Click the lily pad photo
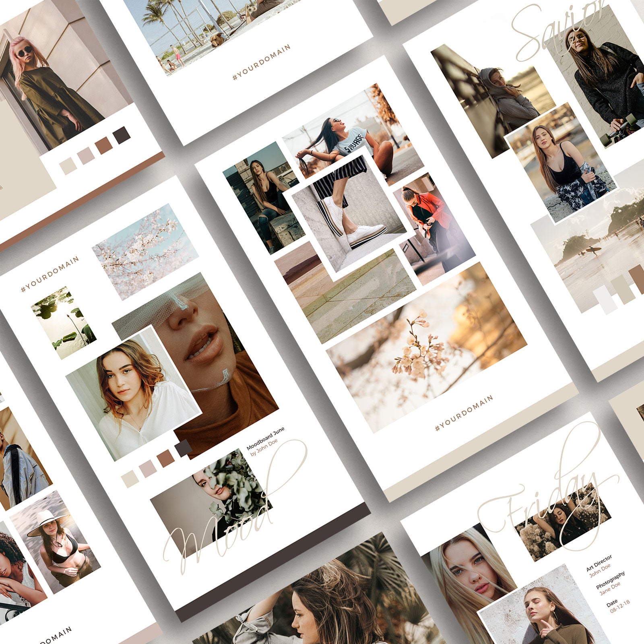 click(x=64, y=322)
